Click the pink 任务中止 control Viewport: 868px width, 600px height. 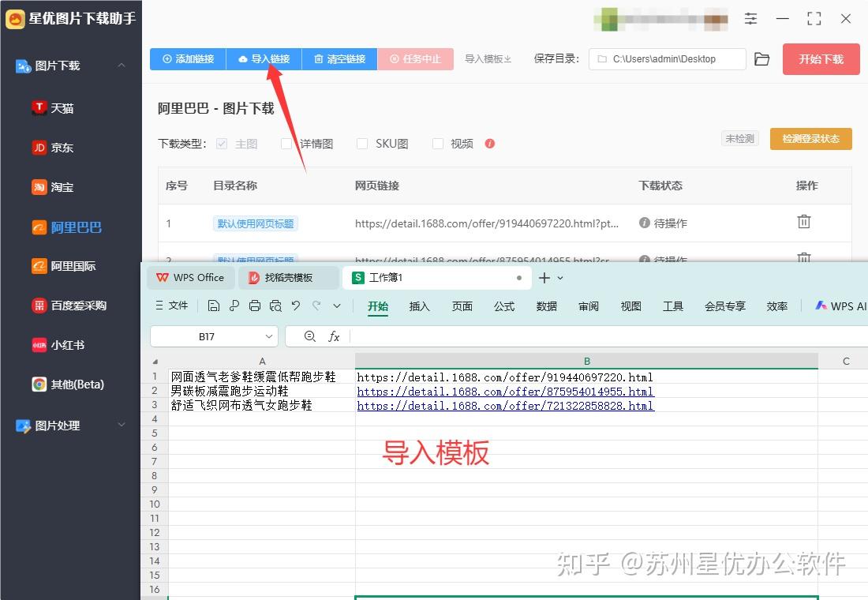point(416,59)
